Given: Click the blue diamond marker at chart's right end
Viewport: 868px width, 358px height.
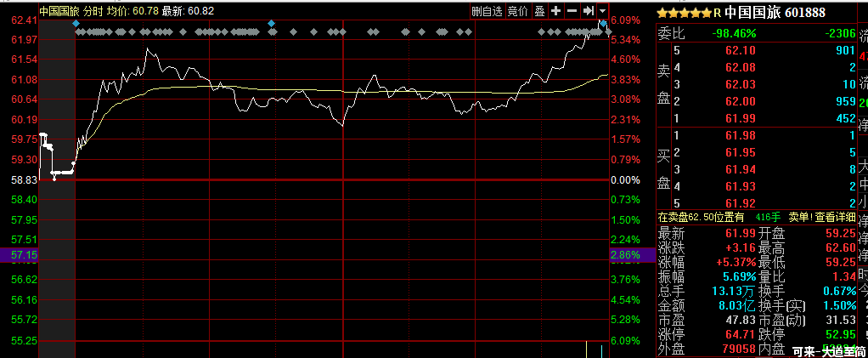Looking at the screenshot, I should [603, 23].
